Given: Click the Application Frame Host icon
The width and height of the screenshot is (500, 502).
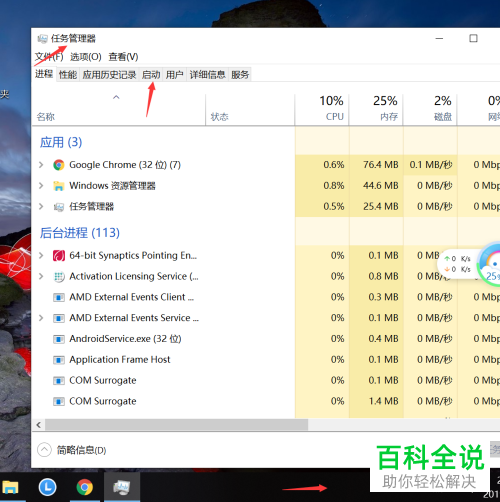Looking at the screenshot, I should tap(59, 360).
